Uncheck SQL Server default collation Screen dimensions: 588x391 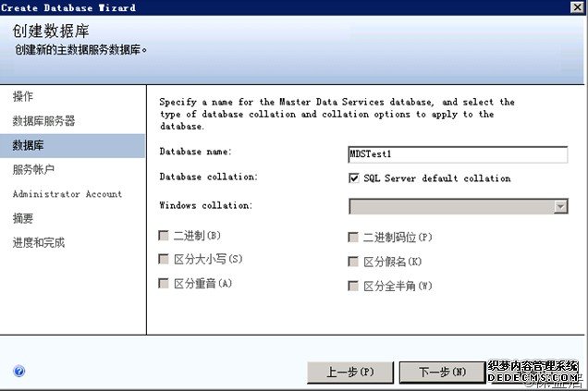click(353, 178)
